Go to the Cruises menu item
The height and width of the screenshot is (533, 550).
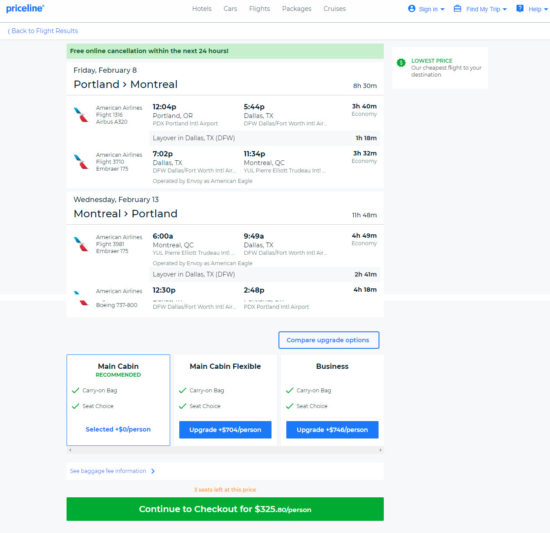coord(335,8)
